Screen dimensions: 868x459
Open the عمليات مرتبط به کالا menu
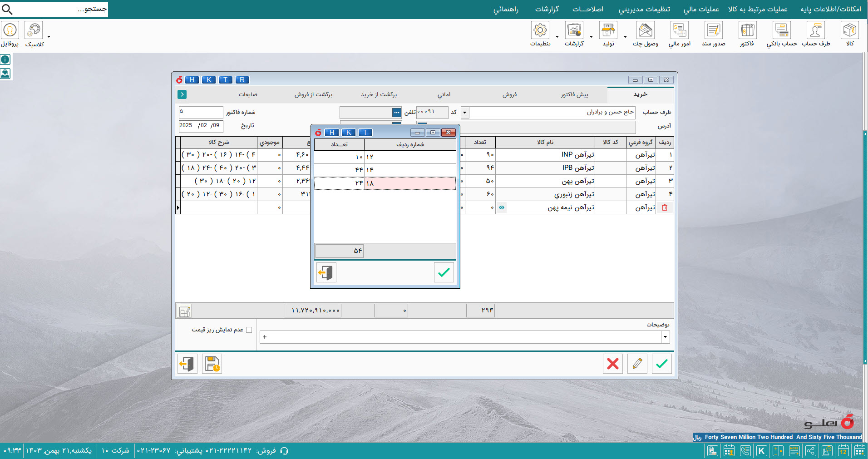coord(758,9)
